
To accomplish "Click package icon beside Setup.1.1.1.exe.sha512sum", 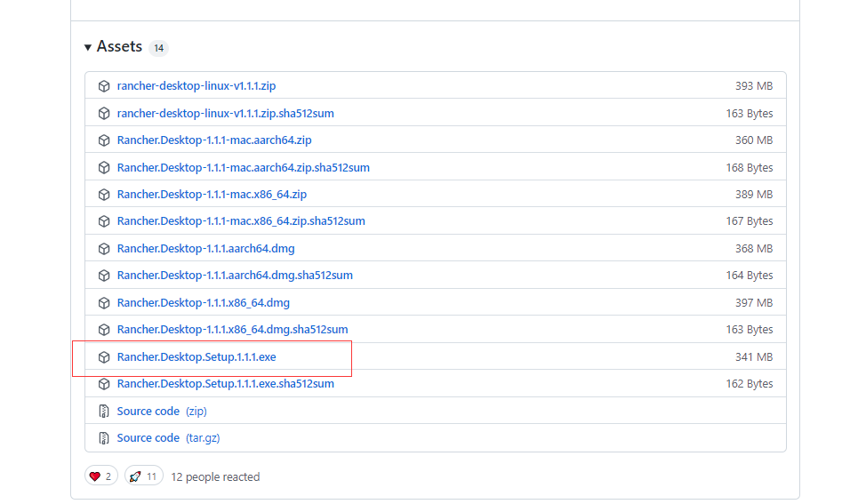I will point(104,384).
